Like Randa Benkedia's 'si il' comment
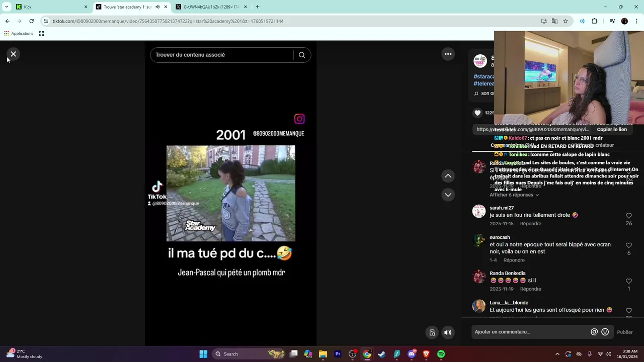 [628, 281]
